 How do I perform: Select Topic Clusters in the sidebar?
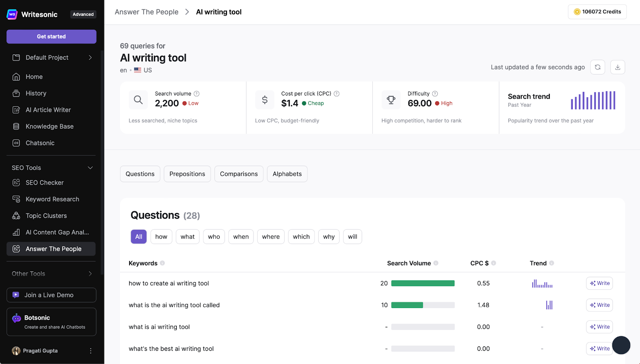pos(46,215)
